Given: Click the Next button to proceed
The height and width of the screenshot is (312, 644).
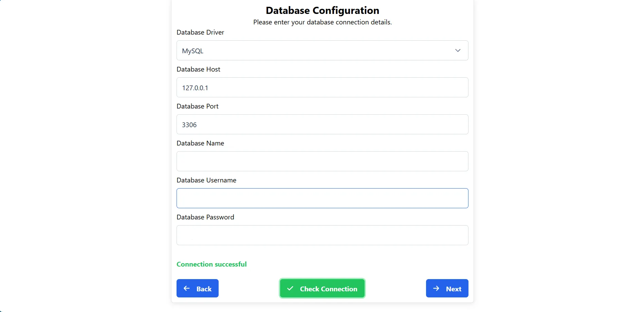Looking at the screenshot, I should (447, 288).
